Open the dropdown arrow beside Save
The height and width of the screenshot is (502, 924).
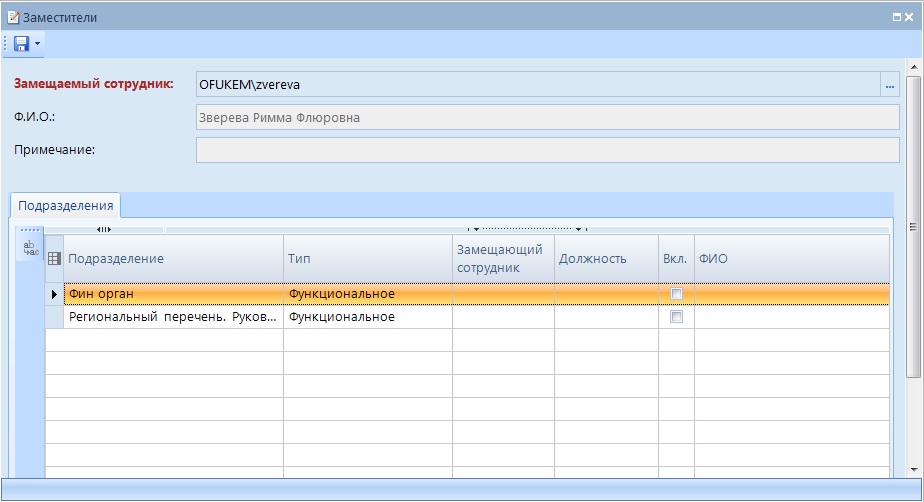click(37, 44)
